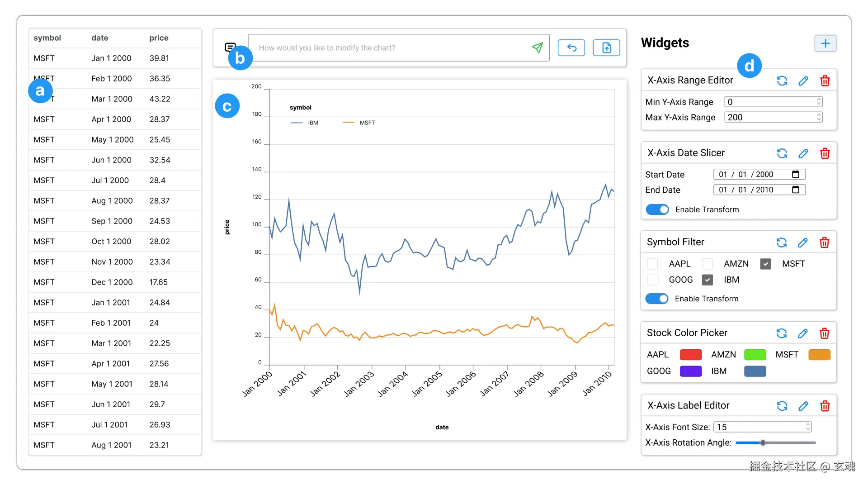Click the undo arrow button
This screenshot has width=868, height=485.
(x=571, y=48)
